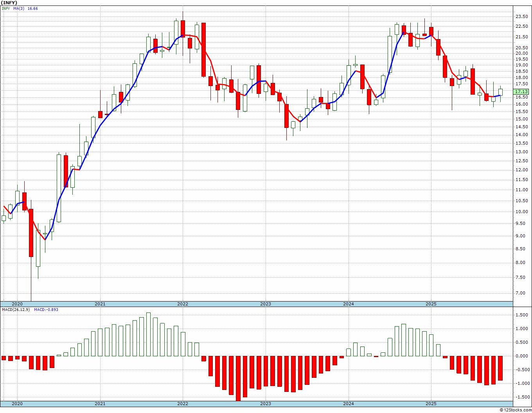
Task: Click 2022 on the price chart time axis
Action: [x=183, y=304]
